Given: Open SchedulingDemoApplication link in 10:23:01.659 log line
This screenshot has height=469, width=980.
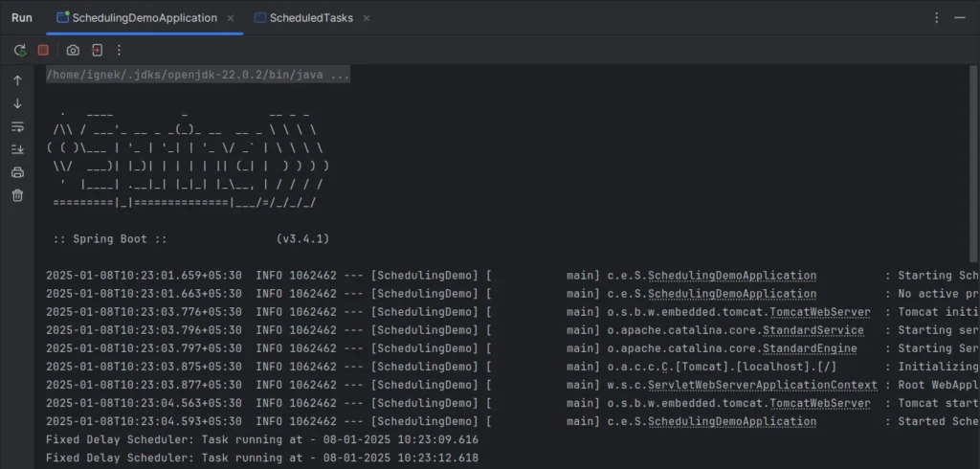Looking at the screenshot, I should pyautogui.click(x=732, y=276).
